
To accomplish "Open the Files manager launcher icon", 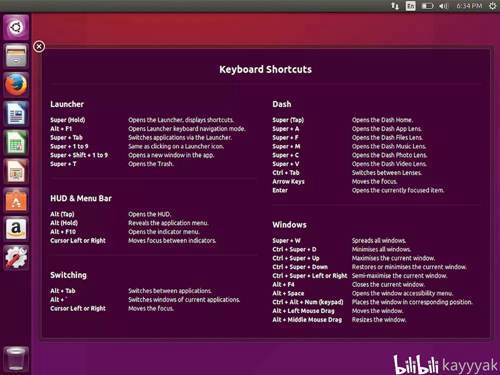I will point(16,56).
